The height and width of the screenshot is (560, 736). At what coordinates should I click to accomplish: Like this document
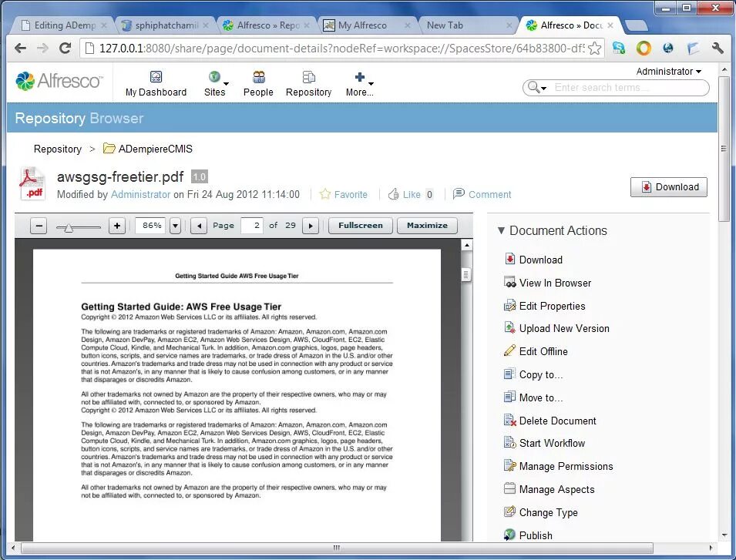click(x=405, y=194)
